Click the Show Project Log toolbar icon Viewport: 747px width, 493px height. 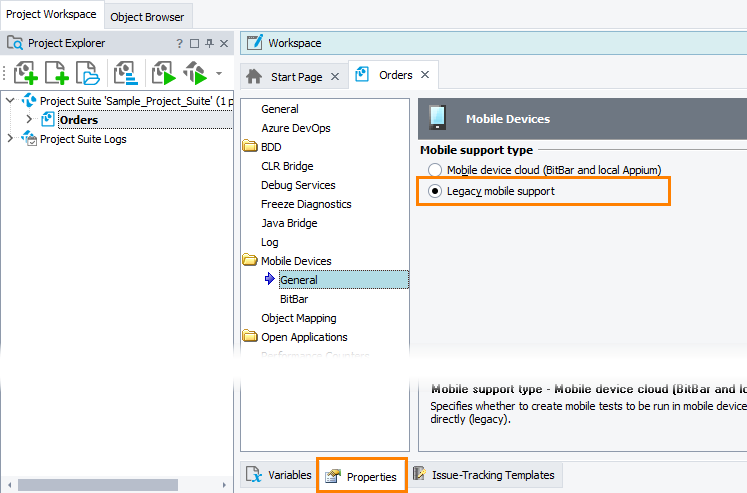tap(126, 73)
